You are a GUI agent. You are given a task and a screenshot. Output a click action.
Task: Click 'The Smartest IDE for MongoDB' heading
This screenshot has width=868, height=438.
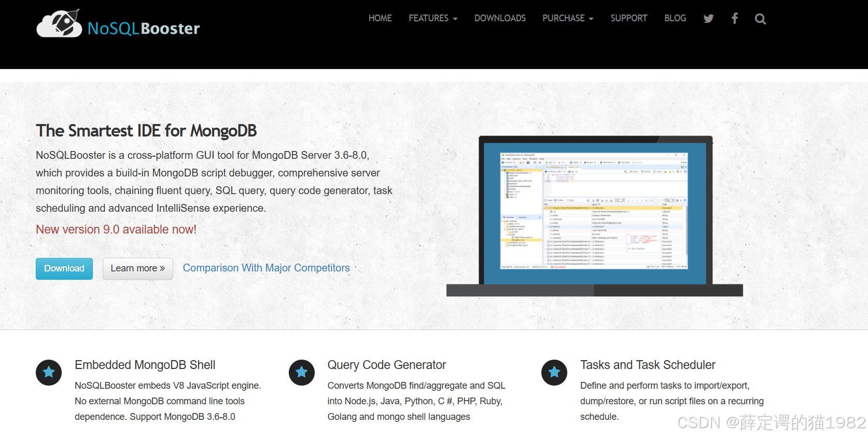[x=146, y=131]
